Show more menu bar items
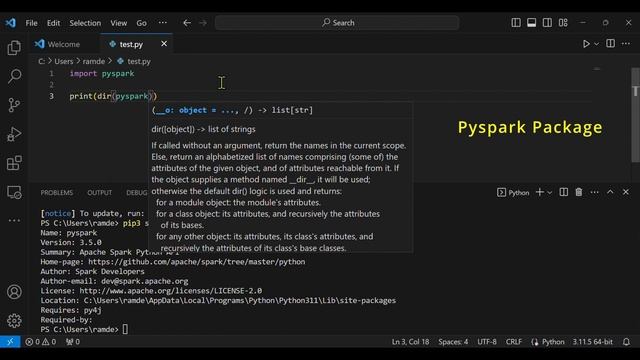 162,23
